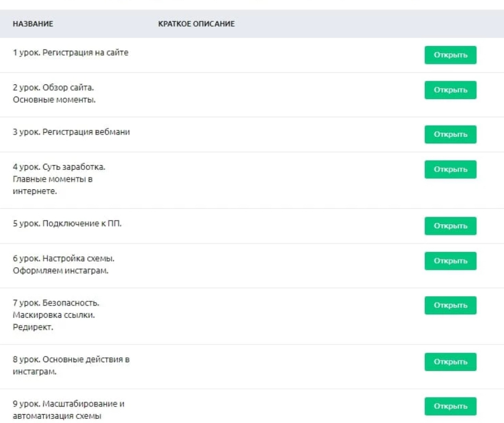Open lesson 8 with its Открыть button
The width and height of the screenshot is (504, 423).
[x=450, y=362]
